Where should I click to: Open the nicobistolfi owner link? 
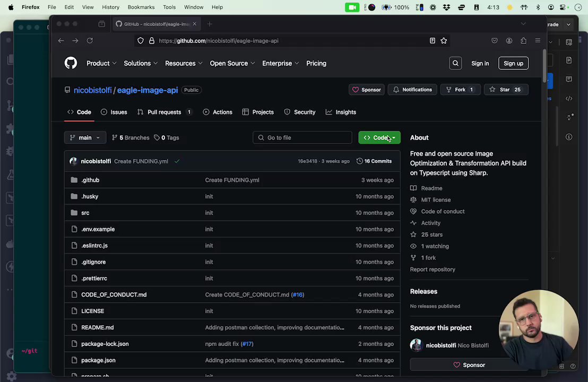[x=93, y=90]
